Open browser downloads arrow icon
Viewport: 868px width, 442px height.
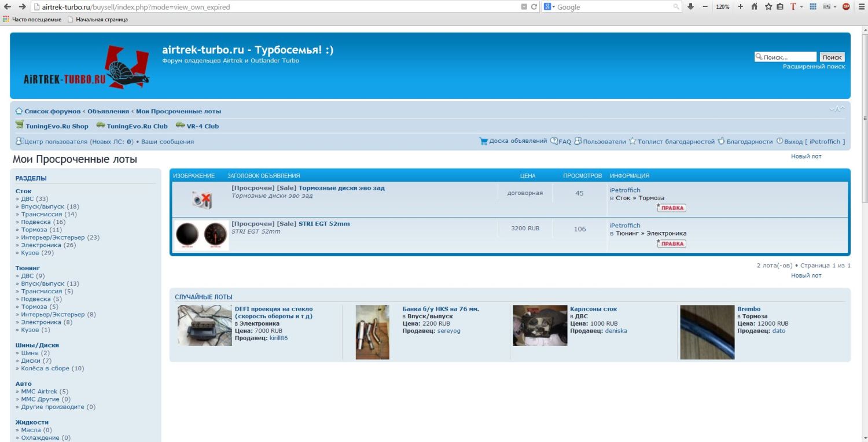pos(690,7)
